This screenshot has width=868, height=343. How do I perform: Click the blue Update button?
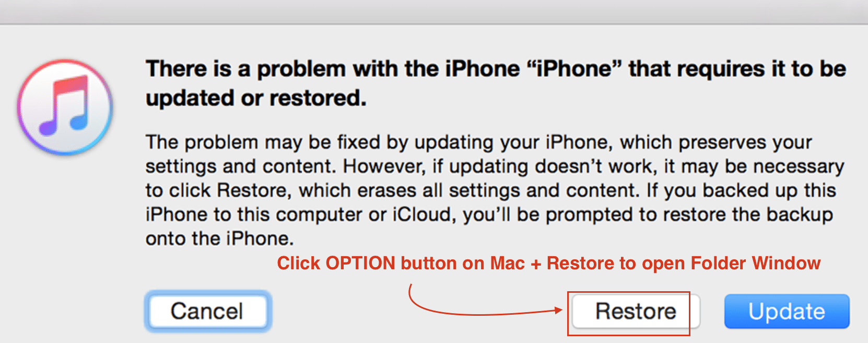pyautogui.click(x=787, y=312)
